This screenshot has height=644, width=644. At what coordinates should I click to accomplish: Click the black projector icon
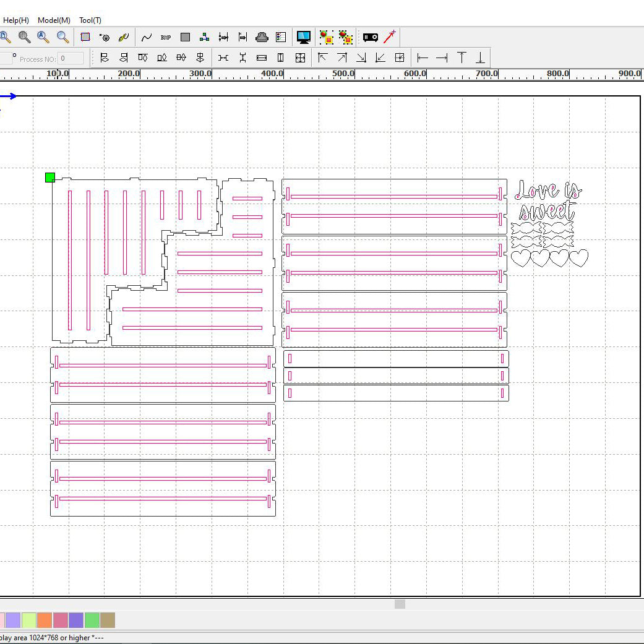[370, 37]
